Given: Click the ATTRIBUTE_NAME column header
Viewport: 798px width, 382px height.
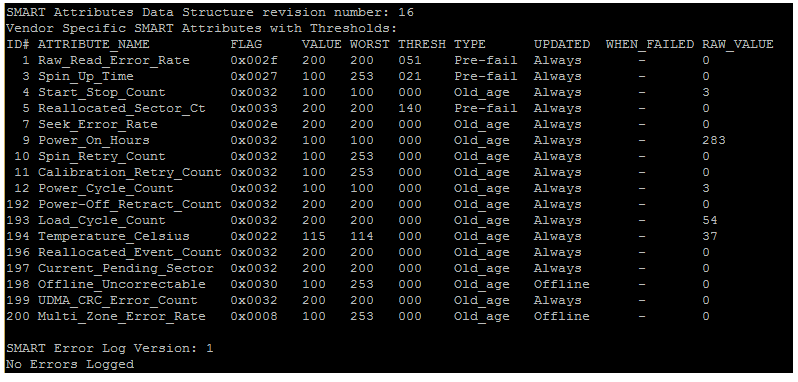Looking at the screenshot, I should pos(94,44).
